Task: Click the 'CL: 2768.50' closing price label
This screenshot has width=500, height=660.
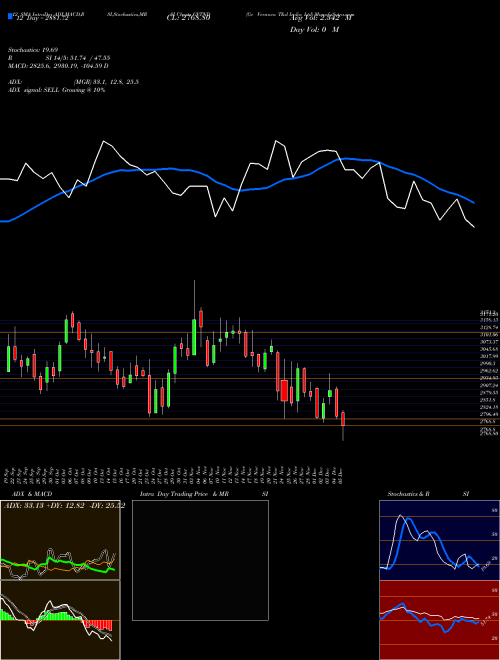Action: coord(188,19)
